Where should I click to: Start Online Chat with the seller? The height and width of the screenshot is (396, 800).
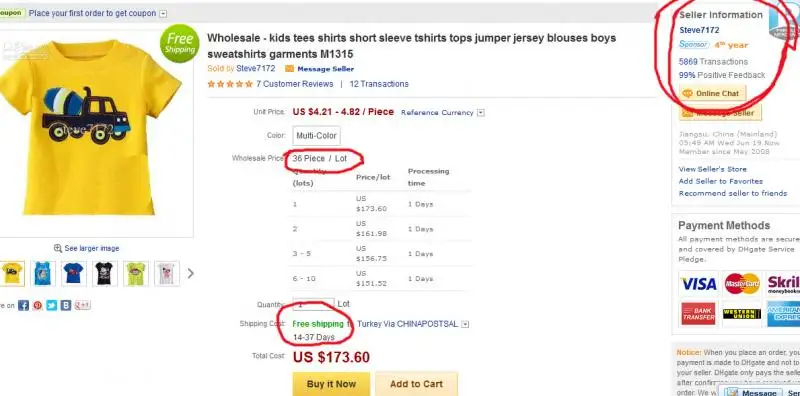[x=712, y=94]
